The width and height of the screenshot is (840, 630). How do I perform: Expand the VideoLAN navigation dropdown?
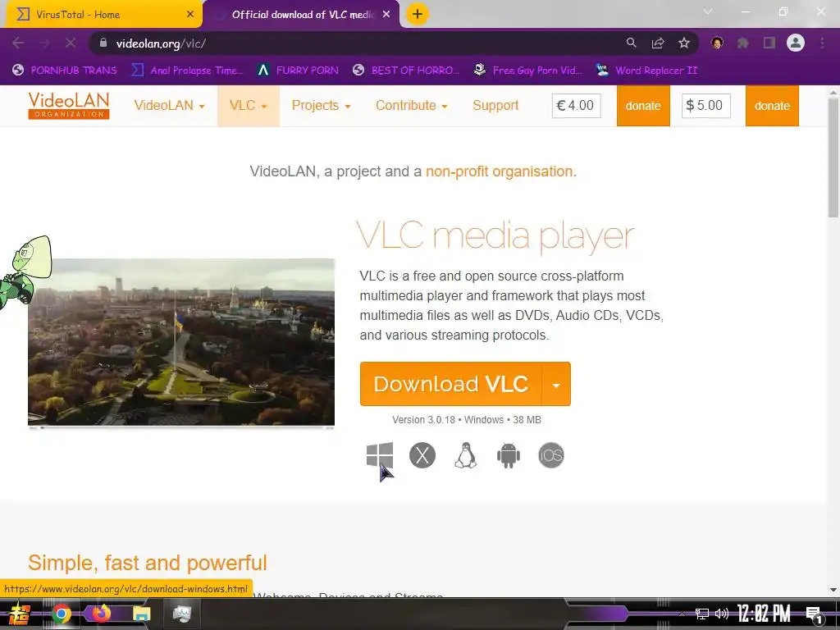coord(169,106)
